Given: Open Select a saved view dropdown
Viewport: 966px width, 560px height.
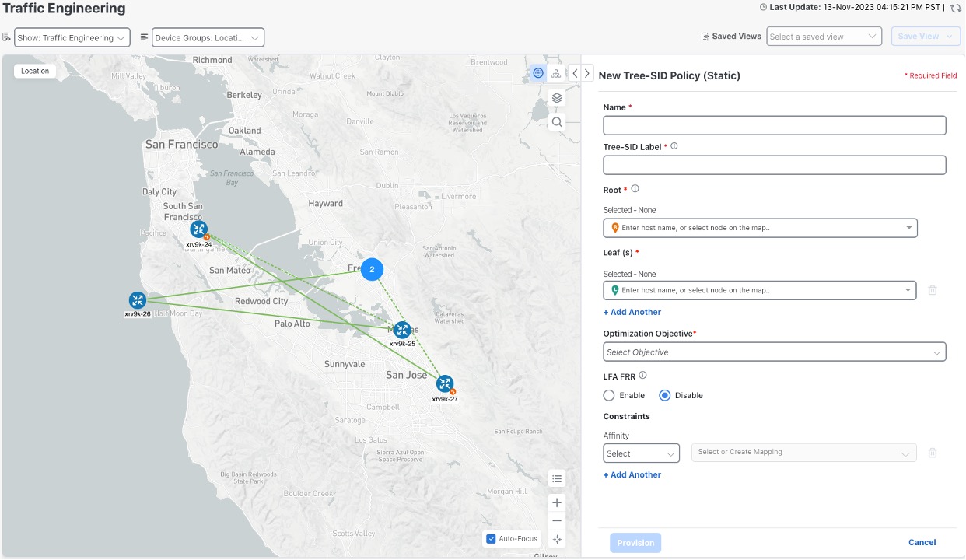Looking at the screenshot, I should [x=824, y=37].
